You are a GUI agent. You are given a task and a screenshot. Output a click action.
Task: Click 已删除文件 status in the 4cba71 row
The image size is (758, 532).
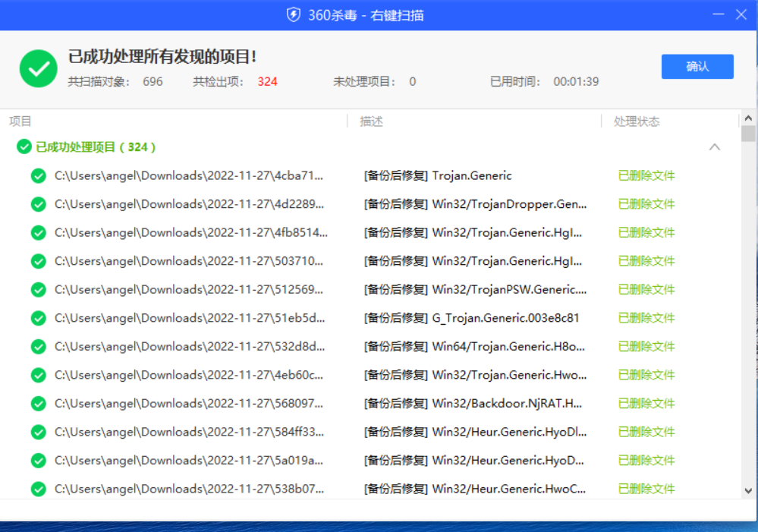coord(646,175)
